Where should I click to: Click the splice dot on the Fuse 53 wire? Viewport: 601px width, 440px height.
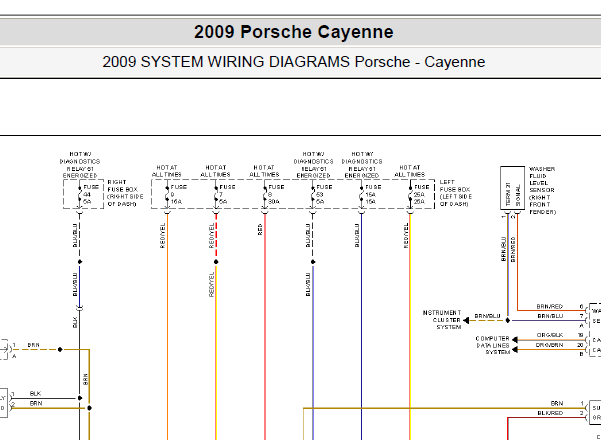click(x=313, y=262)
